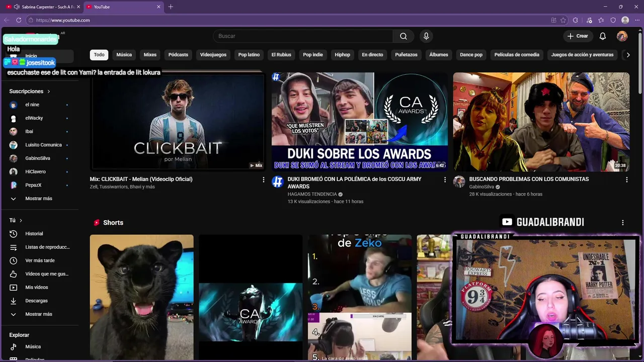Open options menu for CLICKBAIT mix

(263, 179)
